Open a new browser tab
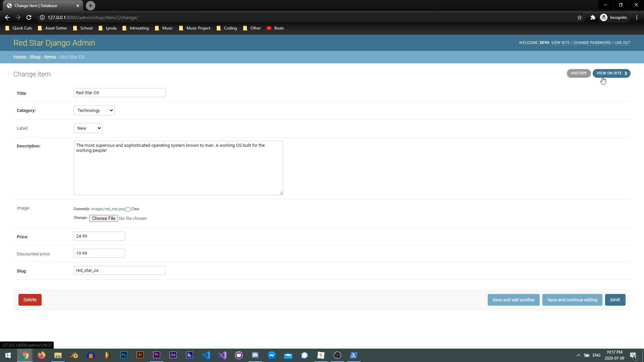644x362 pixels. [x=90, y=6]
